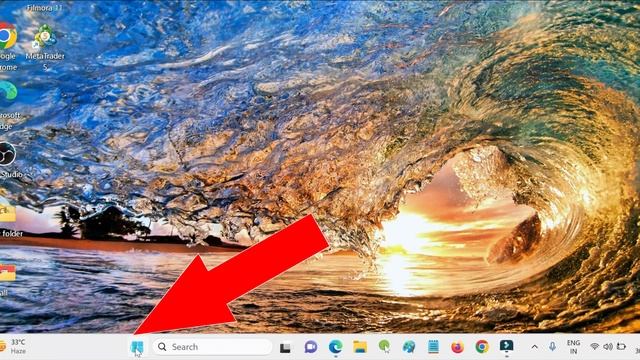
Task: Launch Google Chrome from the taskbar
Action: (482, 347)
